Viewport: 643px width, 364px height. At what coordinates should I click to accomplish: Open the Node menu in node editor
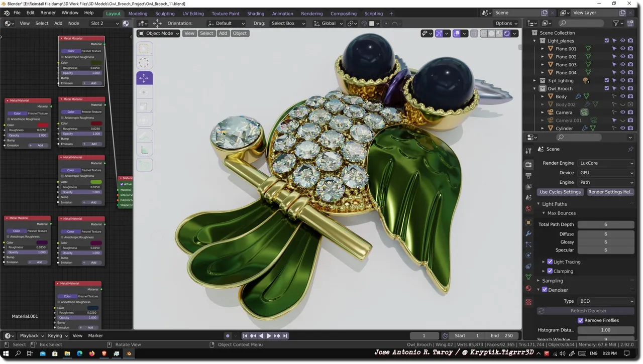coord(74,23)
